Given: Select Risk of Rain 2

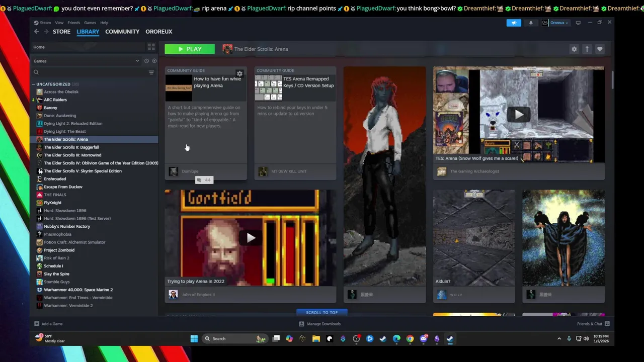Looking at the screenshot, I should click(56, 258).
